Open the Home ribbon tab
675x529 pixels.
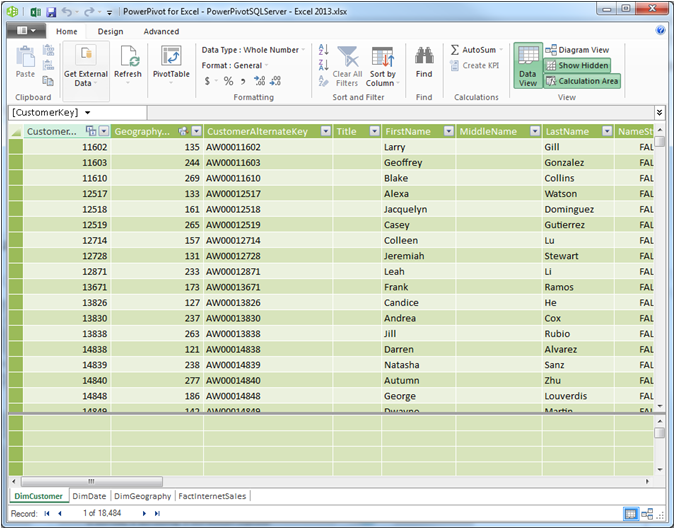[x=67, y=31]
